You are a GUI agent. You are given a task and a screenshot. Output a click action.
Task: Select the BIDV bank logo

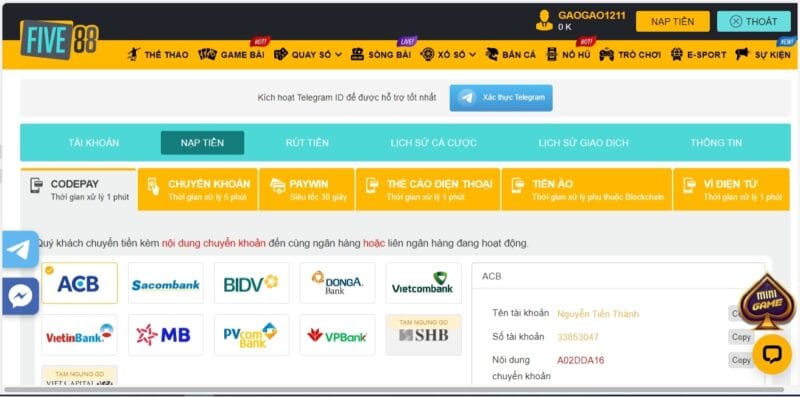point(252,283)
